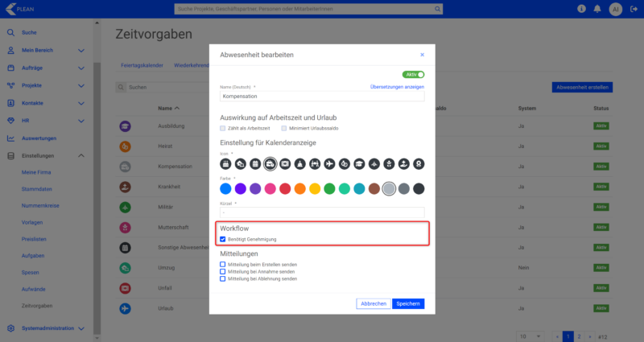
Task: Enable Mitteilung beim Erstellen senden
Action: [223, 265]
